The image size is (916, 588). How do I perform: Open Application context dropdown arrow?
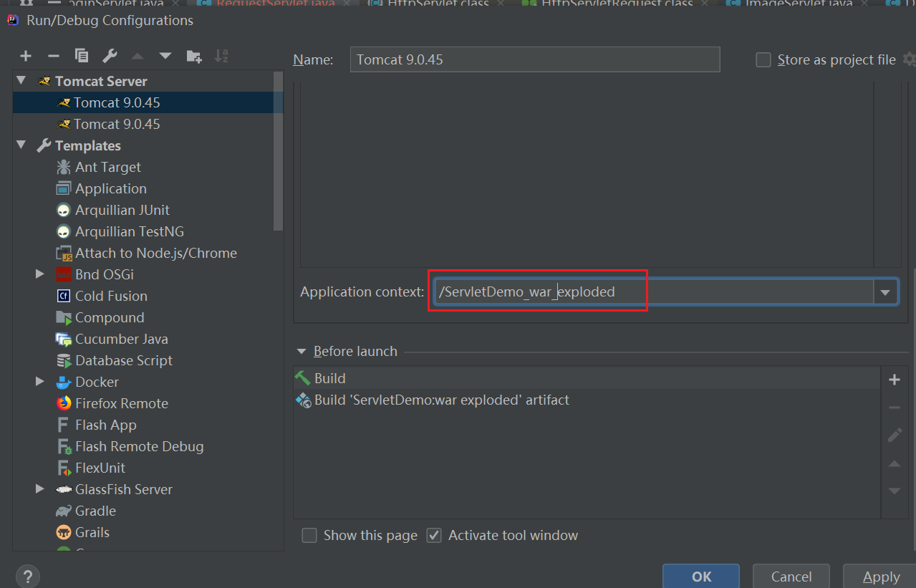click(x=885, y=292)
